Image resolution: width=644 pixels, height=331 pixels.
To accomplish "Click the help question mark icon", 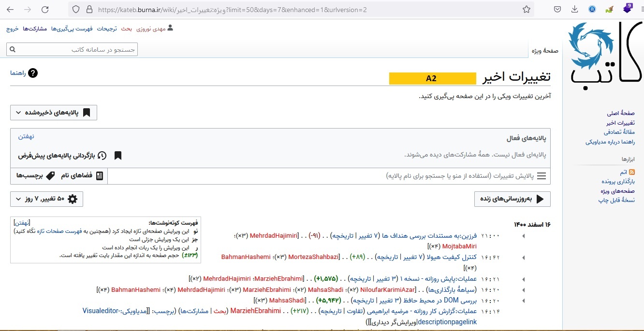I will pos(33,73).
